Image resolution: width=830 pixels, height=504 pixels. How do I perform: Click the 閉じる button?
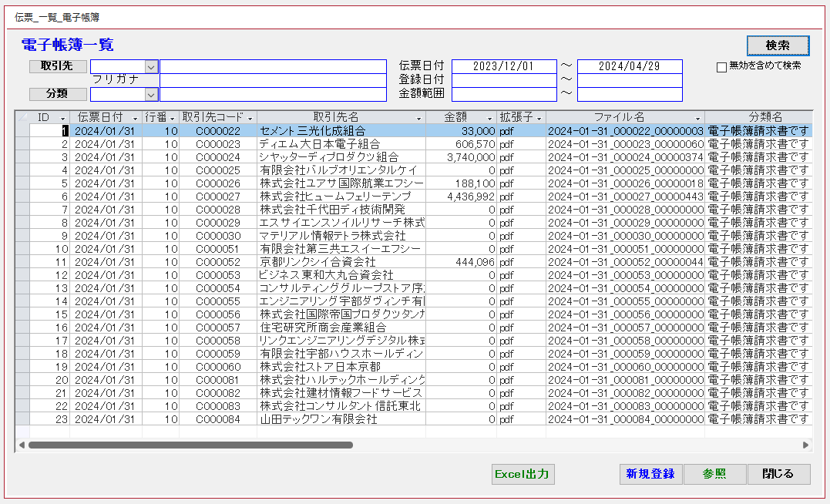778,474
